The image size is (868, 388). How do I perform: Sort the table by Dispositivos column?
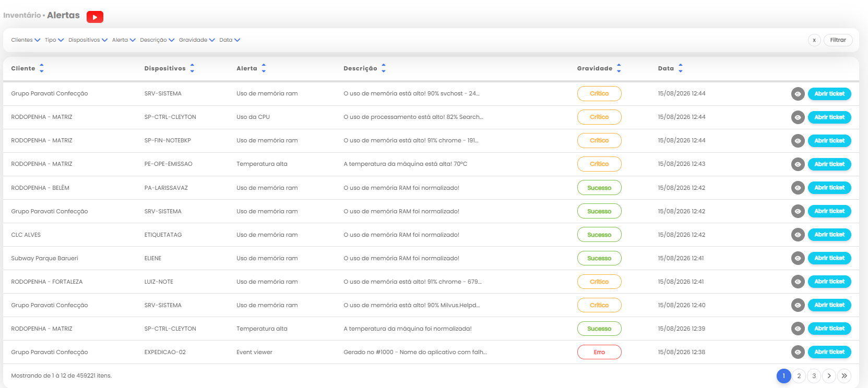(192, 68)
